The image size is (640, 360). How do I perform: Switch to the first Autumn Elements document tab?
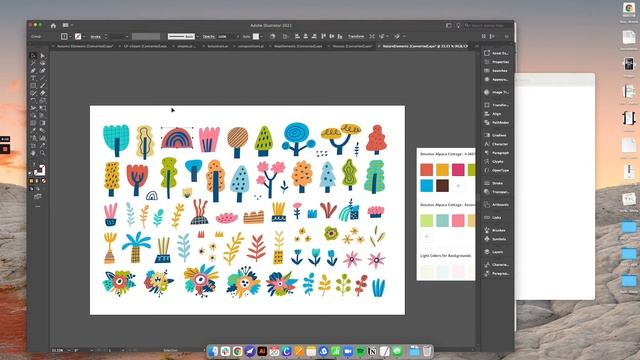click(85, 47)
